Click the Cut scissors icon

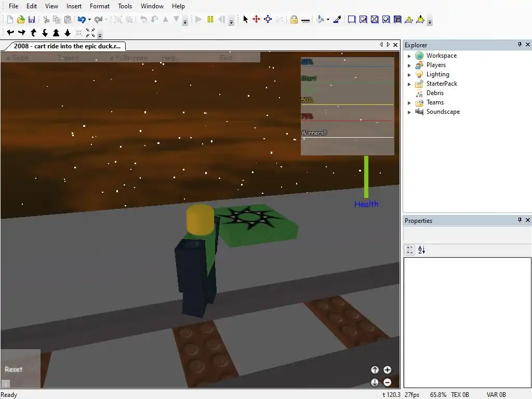click(x=46, y=19)
